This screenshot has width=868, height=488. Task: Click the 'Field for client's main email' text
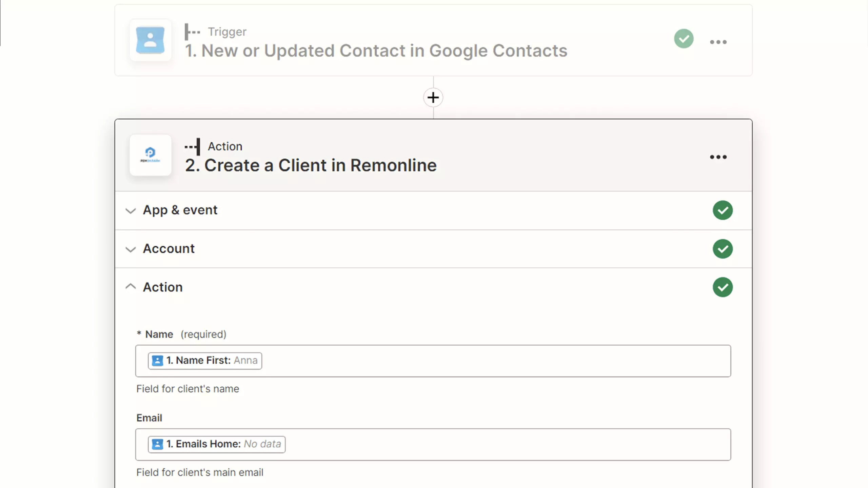coord(200,473)
